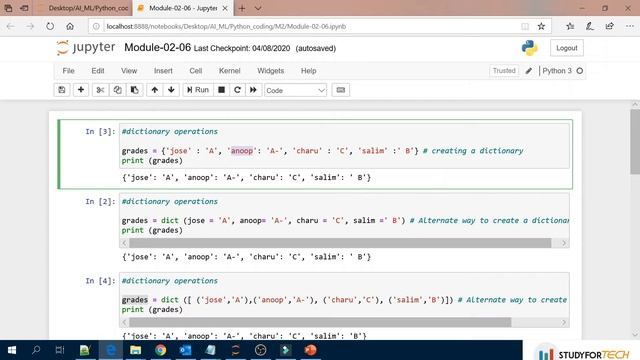Click the pencil edit mode indicator

[529, 71]
